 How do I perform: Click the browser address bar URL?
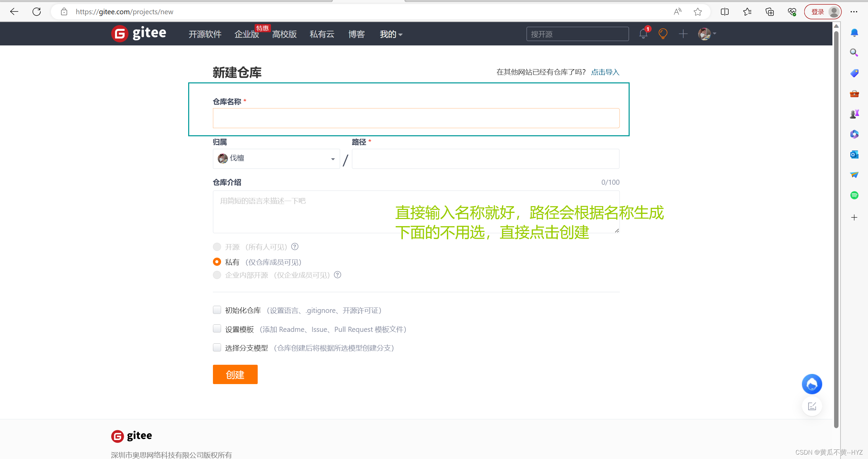tap(124, 12)
